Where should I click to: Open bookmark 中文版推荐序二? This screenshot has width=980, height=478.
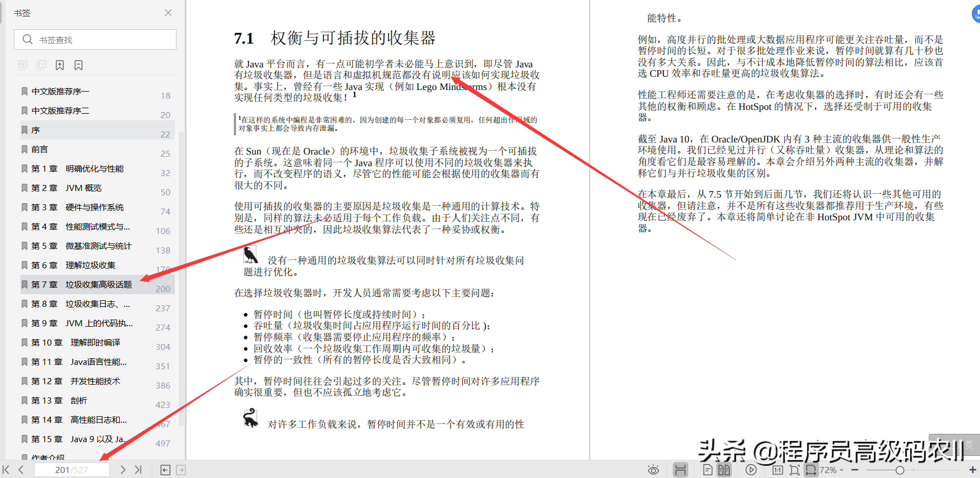(x=97, y=110)
